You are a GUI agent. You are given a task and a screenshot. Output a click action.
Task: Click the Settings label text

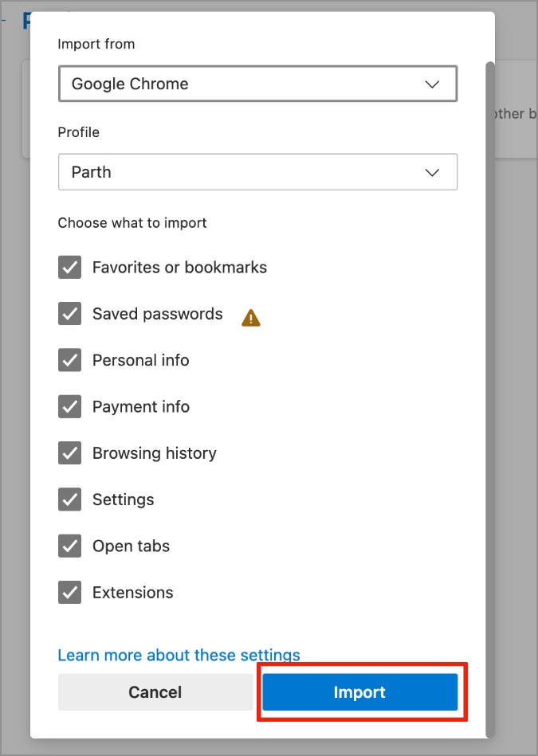[124, 499]
